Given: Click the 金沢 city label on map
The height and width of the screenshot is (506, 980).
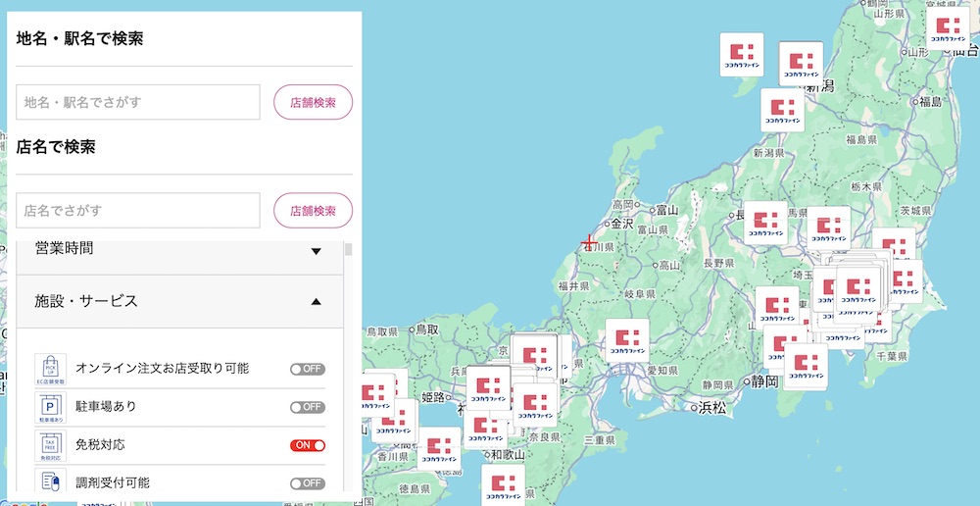Looking at the screenshot, I should (622, 224).
